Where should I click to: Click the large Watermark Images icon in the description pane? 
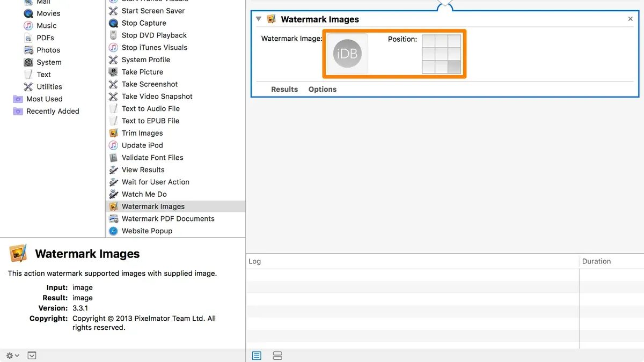18,254
